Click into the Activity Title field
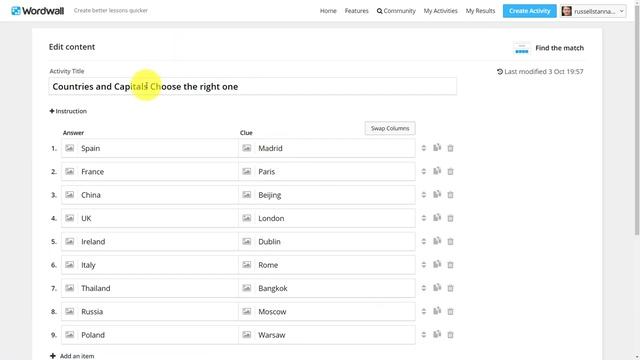The image size is (640, 360). point(253,87)
